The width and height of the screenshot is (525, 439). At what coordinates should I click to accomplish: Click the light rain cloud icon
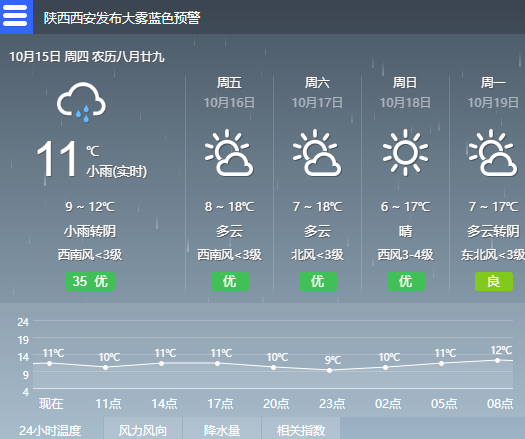click(81, 102)
